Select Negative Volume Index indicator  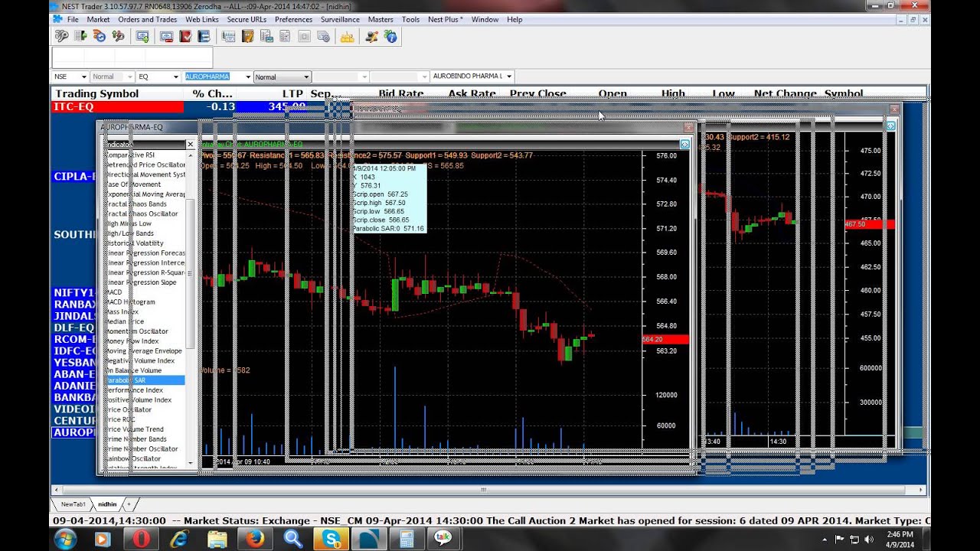144,360
